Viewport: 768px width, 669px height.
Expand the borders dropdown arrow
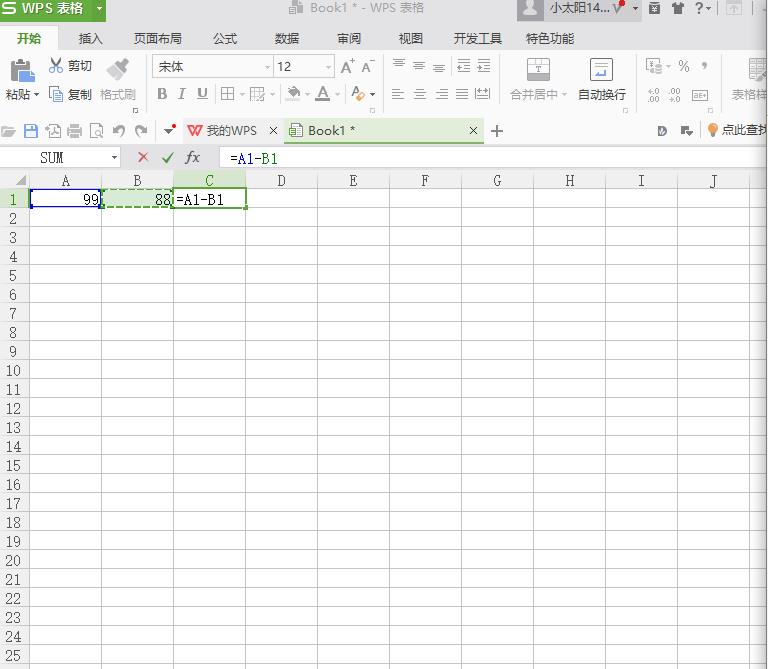242,94
